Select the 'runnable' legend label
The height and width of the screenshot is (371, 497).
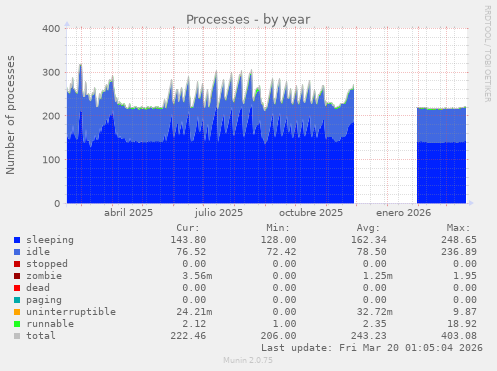click(x=50, y=324)
